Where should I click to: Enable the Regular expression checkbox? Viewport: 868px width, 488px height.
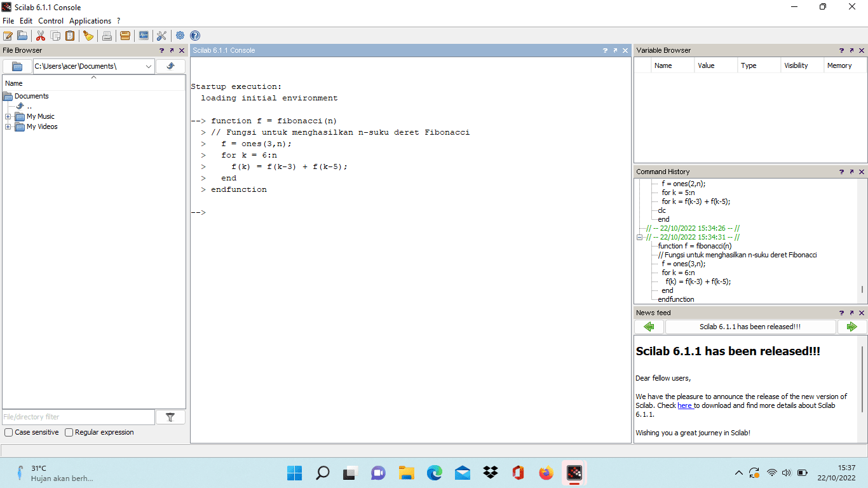pyautogui.click(x=69, y=433)
